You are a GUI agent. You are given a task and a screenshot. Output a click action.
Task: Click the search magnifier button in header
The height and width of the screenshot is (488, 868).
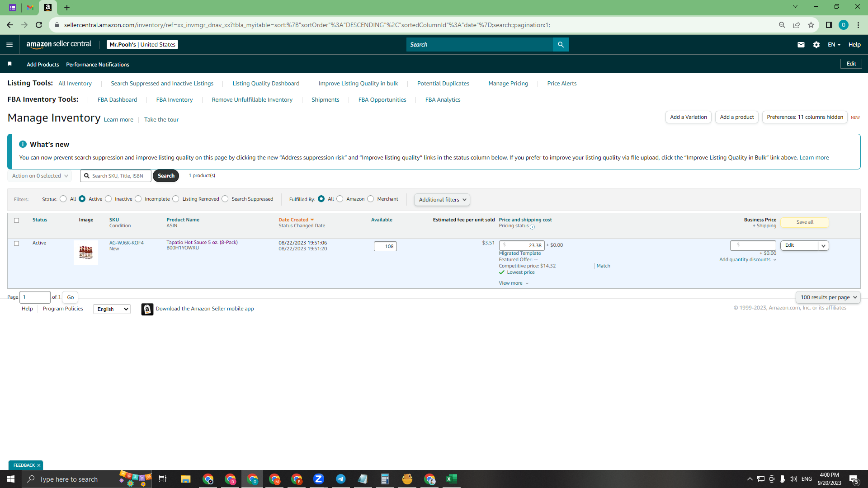click(x=561, y=44)
